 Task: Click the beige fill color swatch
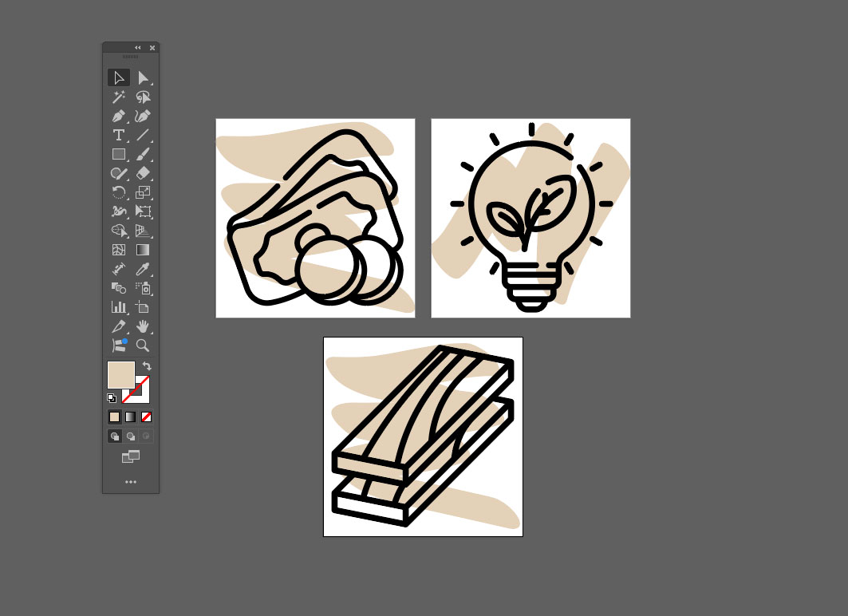(x=120, y=374)
